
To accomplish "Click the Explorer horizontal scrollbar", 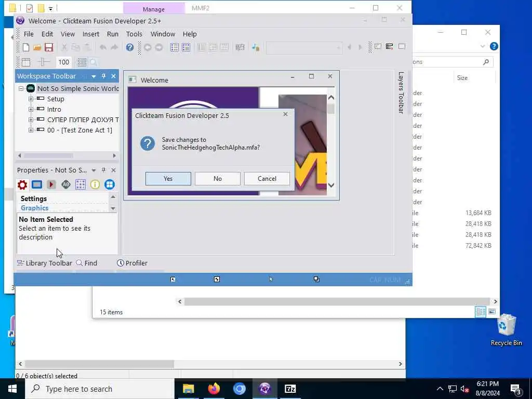I will click(338, 302).
